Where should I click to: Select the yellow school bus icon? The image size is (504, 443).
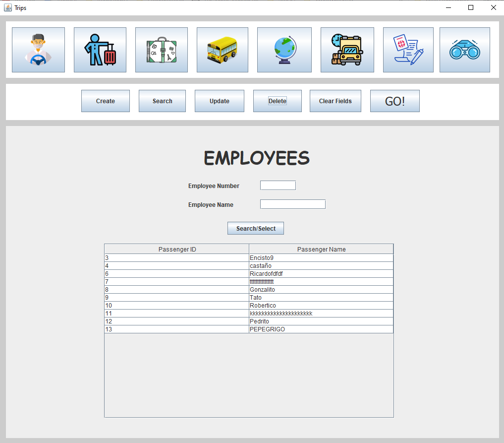click(223, 50)
